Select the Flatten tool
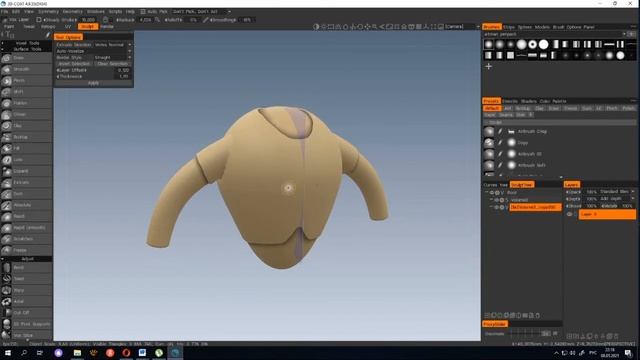Screen dimensions: 640x360 (27, 103)
